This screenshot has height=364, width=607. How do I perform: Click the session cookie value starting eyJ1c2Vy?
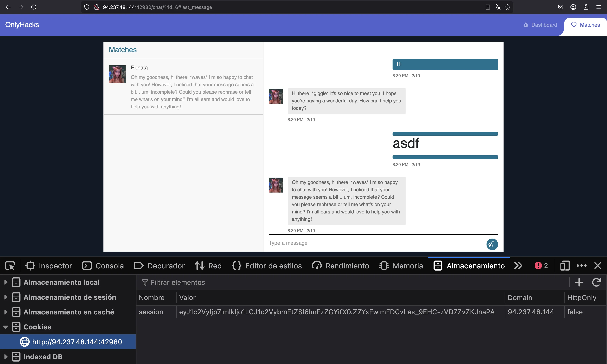coord(341,312)
